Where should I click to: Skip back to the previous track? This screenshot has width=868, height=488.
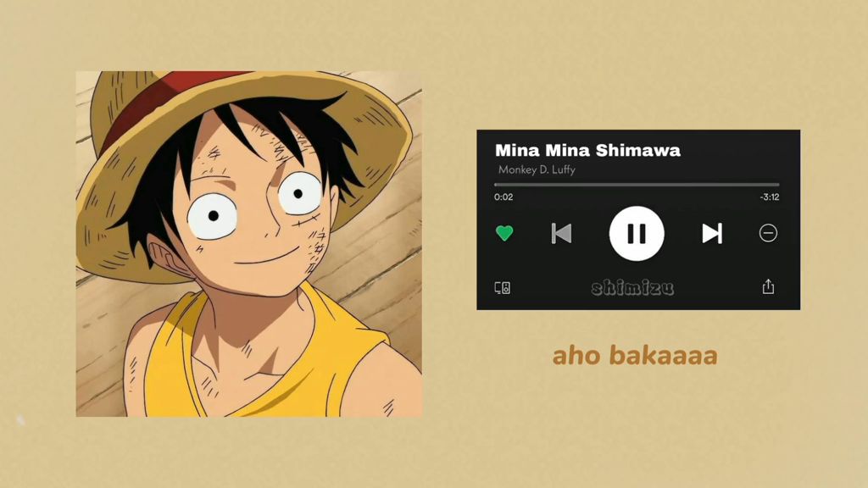pos(561,234)
